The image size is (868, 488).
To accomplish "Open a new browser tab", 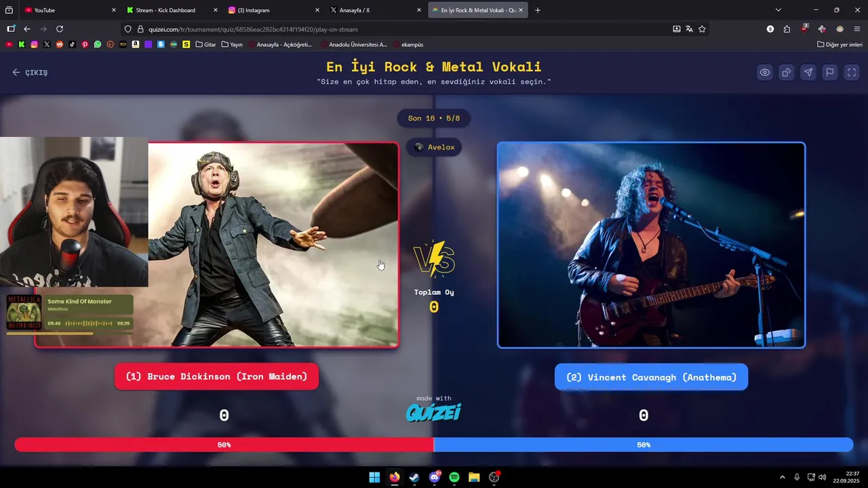I will (538, 10).
